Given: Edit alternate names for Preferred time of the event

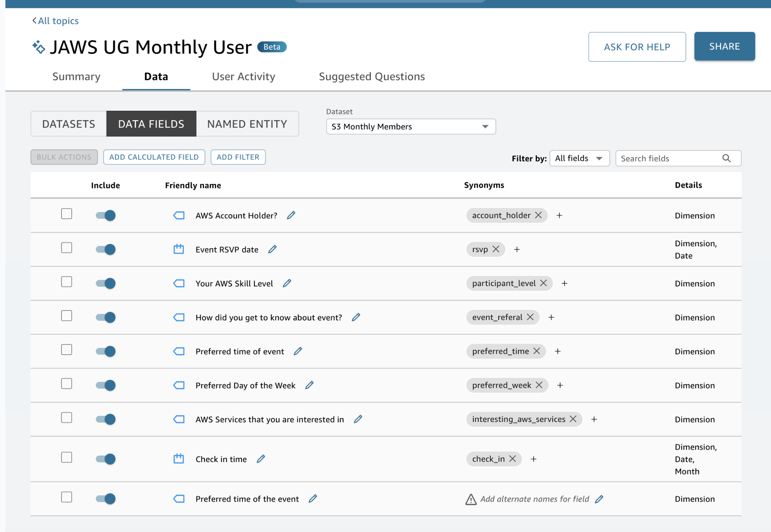Looking at the screenshot, I should pos(599,499).
